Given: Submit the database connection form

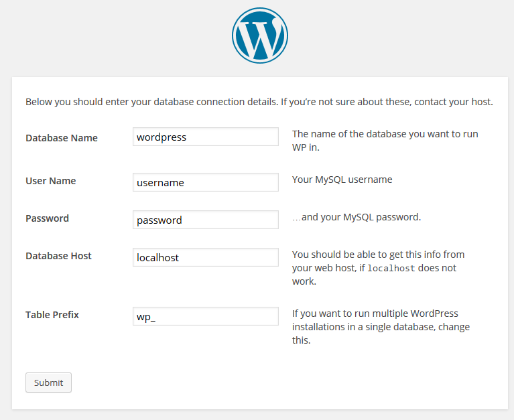Looking at the screenshot, I should point(48,382).
